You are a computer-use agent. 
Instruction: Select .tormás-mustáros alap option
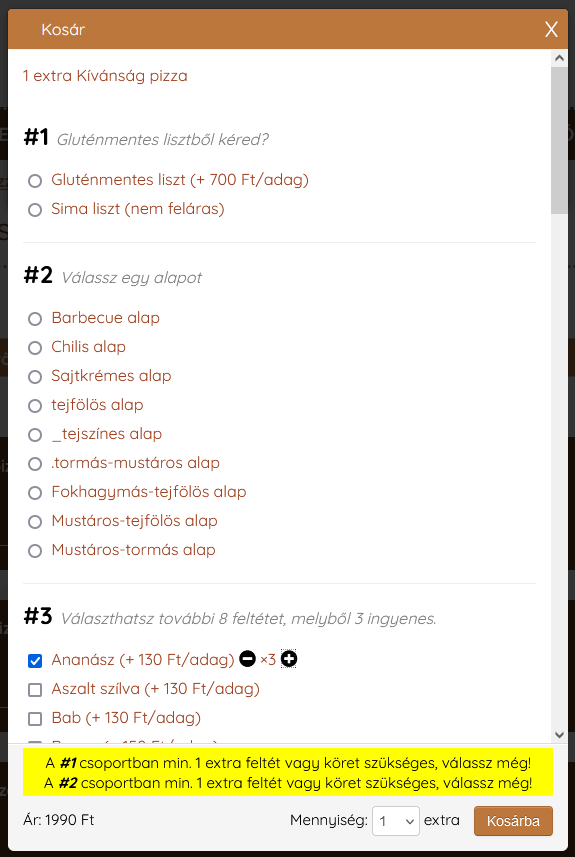[x=35, y=463]
